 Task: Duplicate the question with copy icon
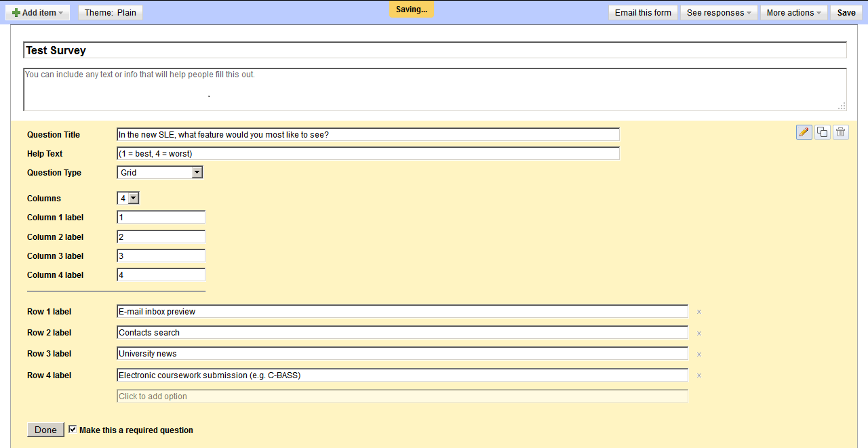pos(823,132)
